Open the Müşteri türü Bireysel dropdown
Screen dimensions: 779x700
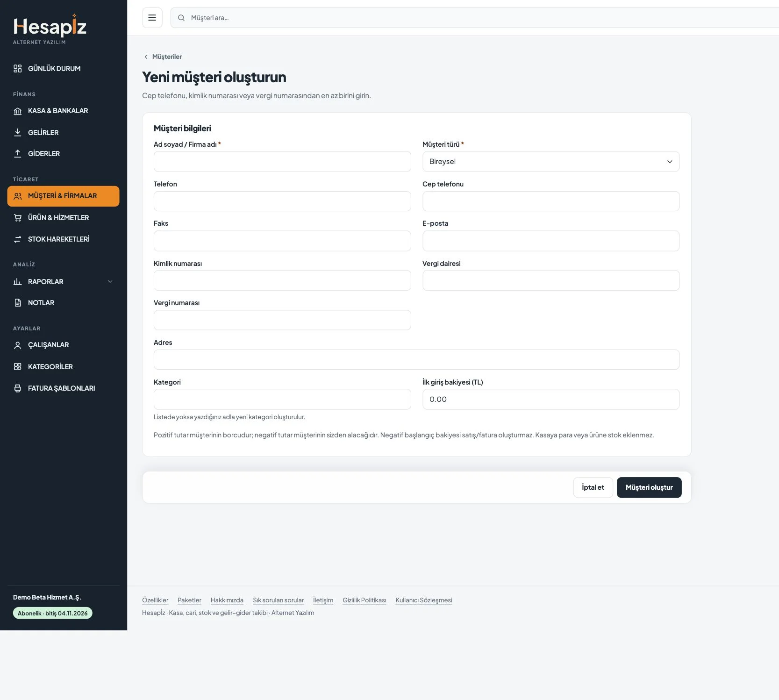pos(550,162)
